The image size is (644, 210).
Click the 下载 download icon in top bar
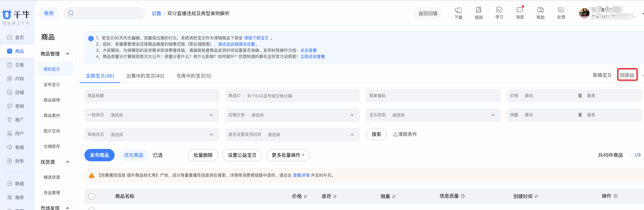(458, 11)
